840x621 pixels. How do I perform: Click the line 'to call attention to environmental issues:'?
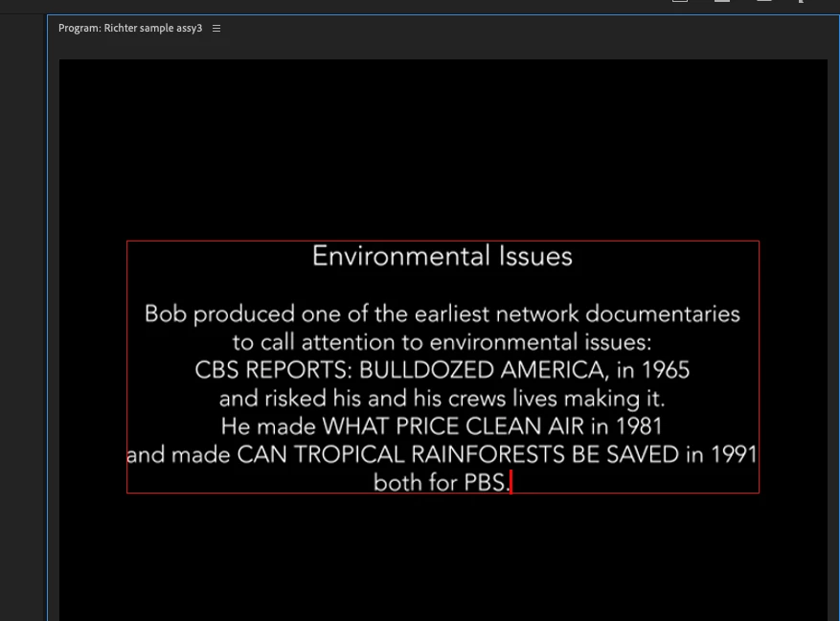442,342
